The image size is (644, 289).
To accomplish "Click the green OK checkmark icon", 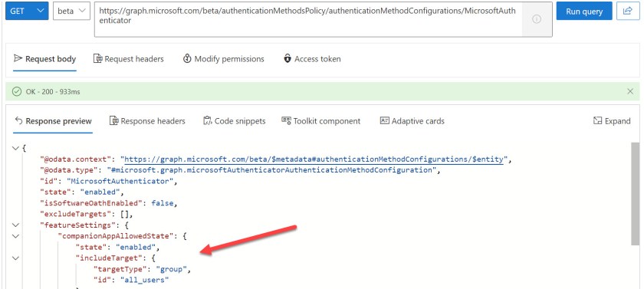I will (17, 91).
